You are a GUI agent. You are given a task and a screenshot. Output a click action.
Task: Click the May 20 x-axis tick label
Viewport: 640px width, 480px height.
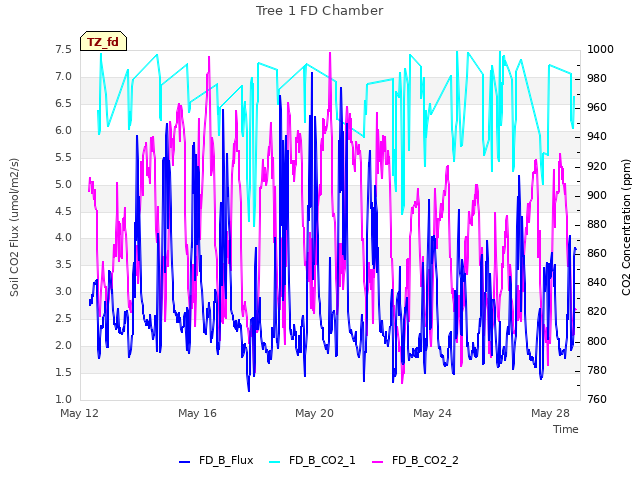point(315,413)
